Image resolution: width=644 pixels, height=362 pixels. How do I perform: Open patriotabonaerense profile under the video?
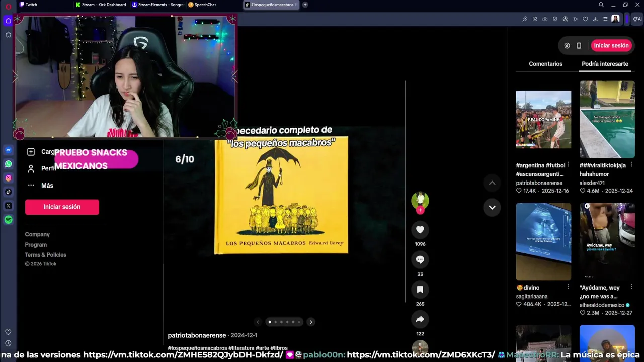pos(197,335)
